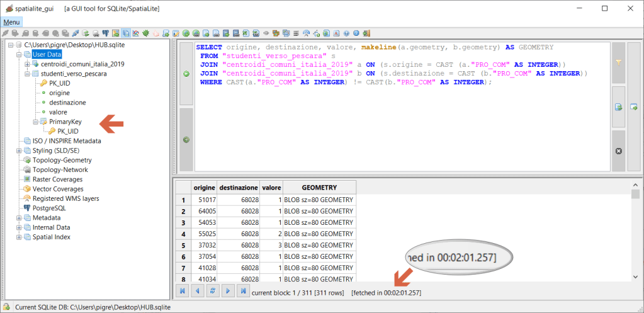Select the destinazione column in the tree

coord(67,102)
